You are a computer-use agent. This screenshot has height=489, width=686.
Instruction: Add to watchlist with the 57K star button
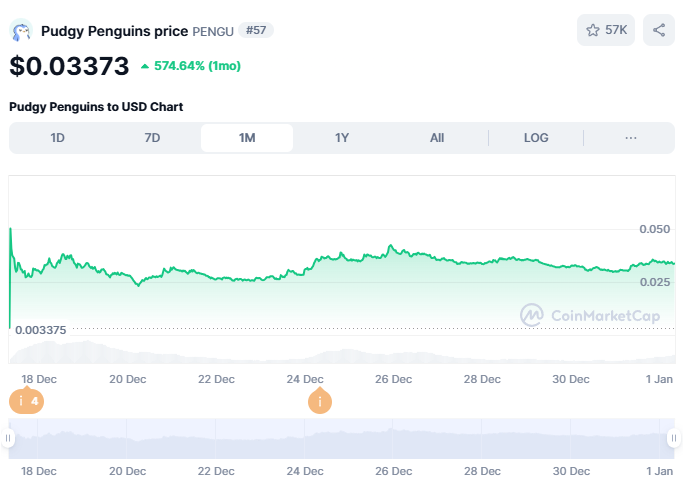(x=606, y=30)
